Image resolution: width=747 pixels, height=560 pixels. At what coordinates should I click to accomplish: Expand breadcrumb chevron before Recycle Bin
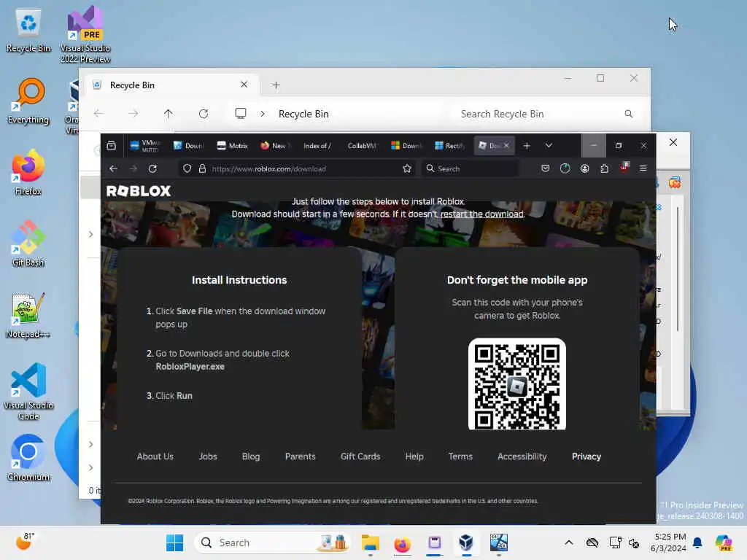[x=263, y=114]
